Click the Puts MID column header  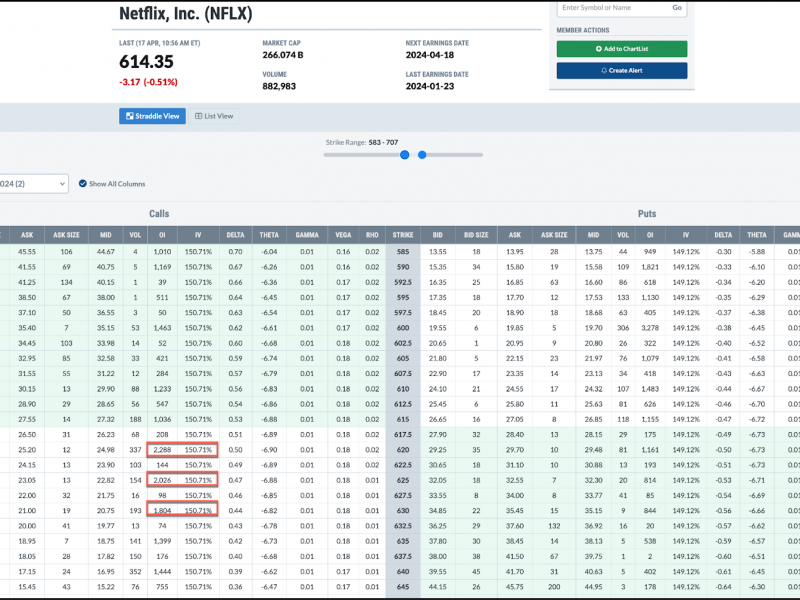[x=593, y=235]
